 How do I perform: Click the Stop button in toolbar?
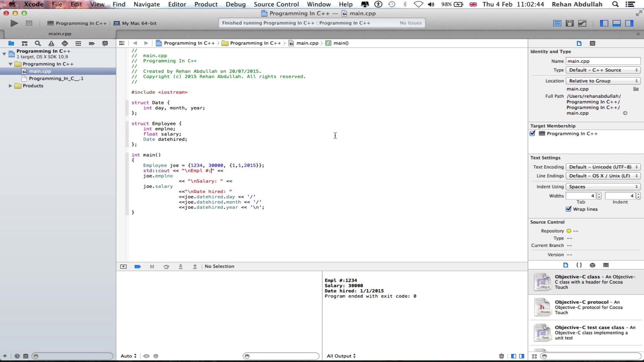coord(29,23)
